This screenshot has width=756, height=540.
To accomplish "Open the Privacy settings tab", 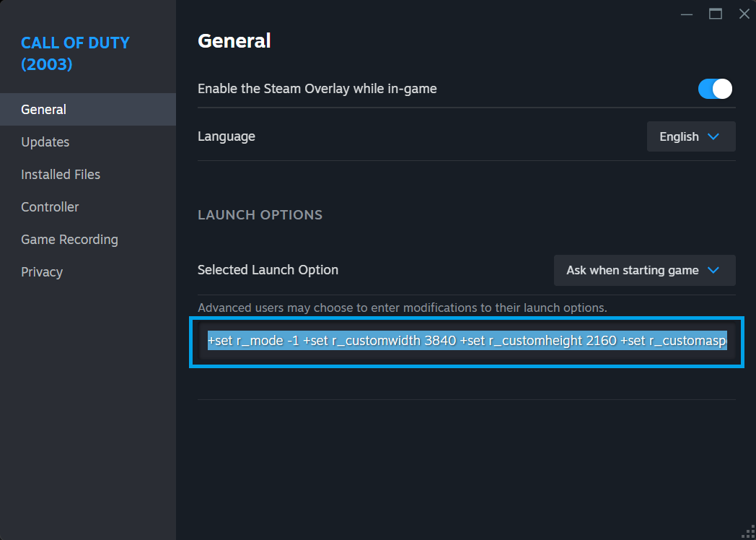I will click(42, 272).
